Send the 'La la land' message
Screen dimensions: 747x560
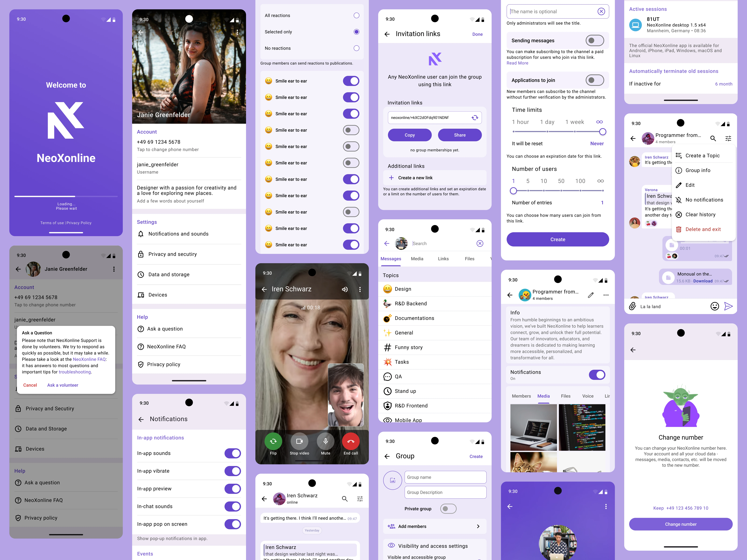click(x=728, y=306)
